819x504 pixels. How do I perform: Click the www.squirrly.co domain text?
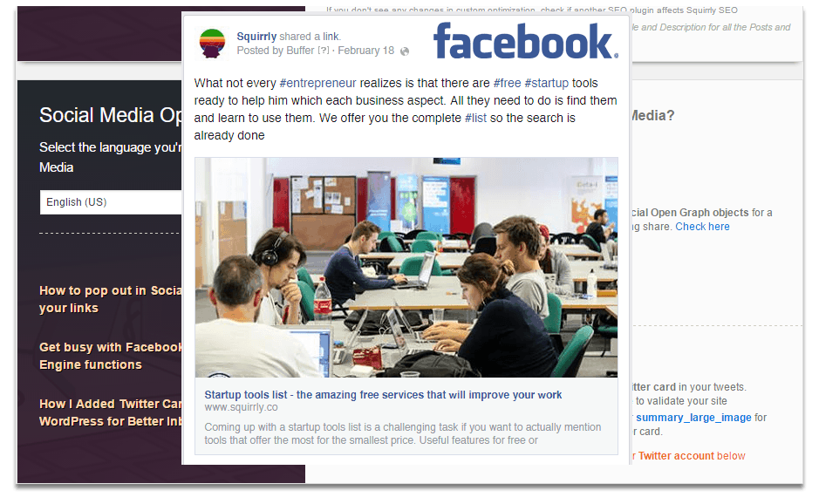coord(241,407)
